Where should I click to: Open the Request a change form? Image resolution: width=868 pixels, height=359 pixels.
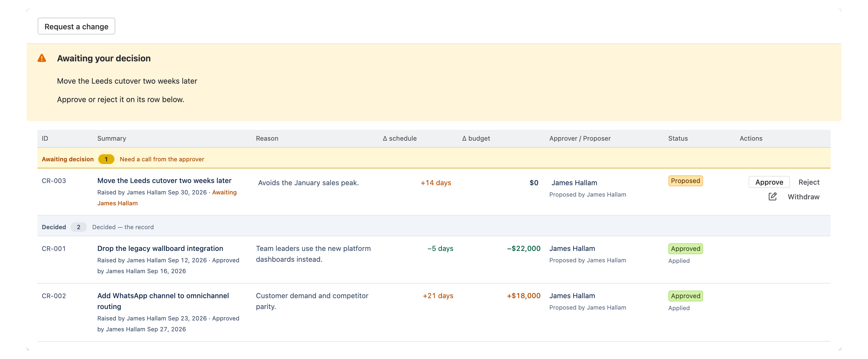coord(76,26)
